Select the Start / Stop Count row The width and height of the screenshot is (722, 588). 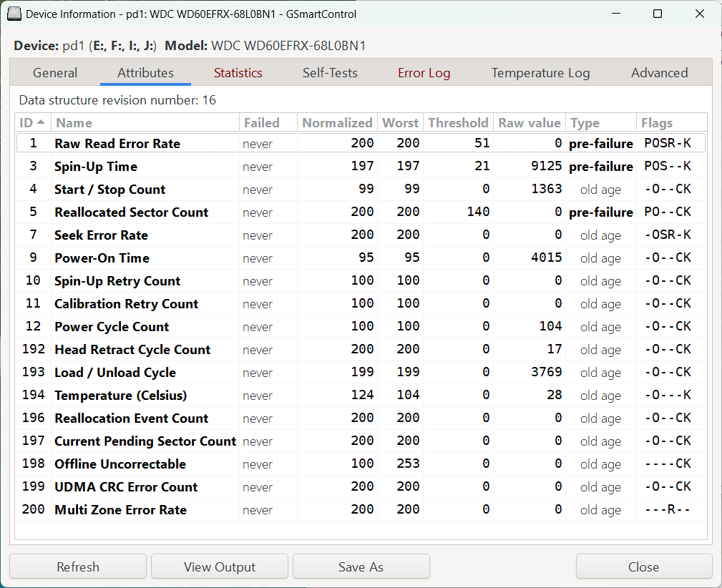(x=361, y=190)
